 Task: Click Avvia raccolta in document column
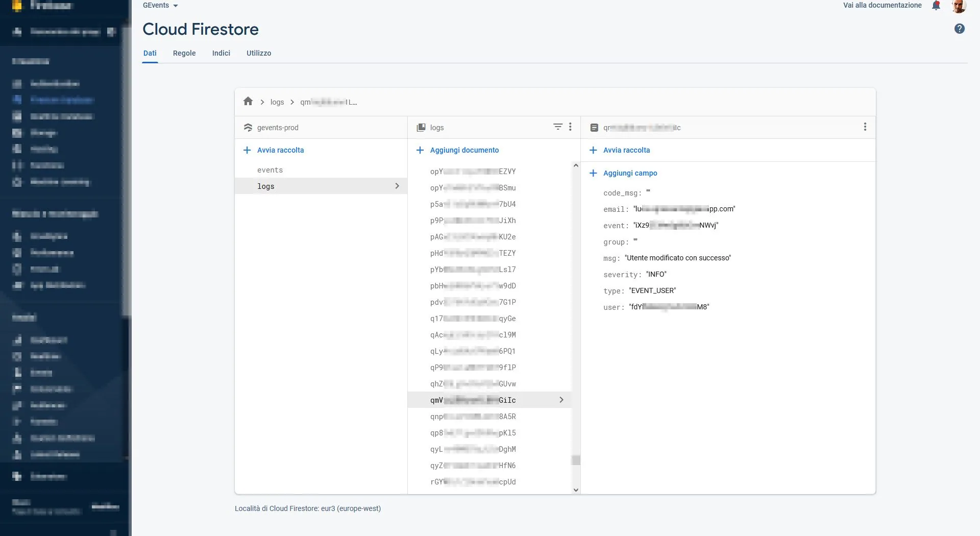pos(626,150)
